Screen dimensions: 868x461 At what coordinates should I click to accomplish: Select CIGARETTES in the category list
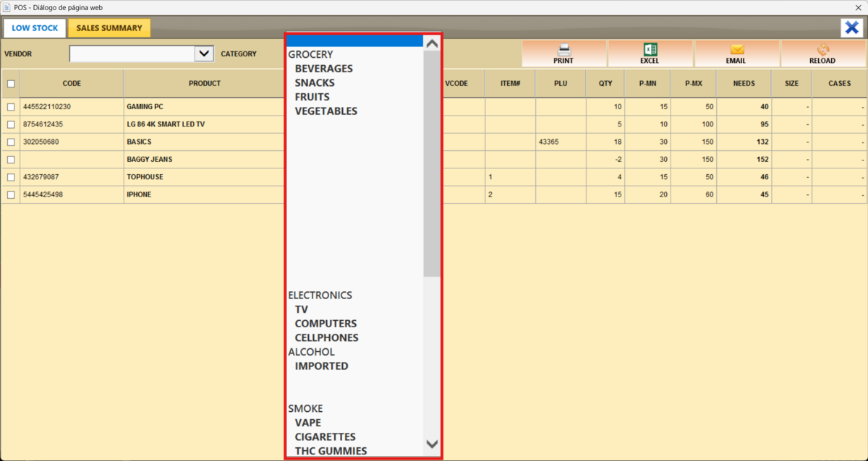pos(325,437)
